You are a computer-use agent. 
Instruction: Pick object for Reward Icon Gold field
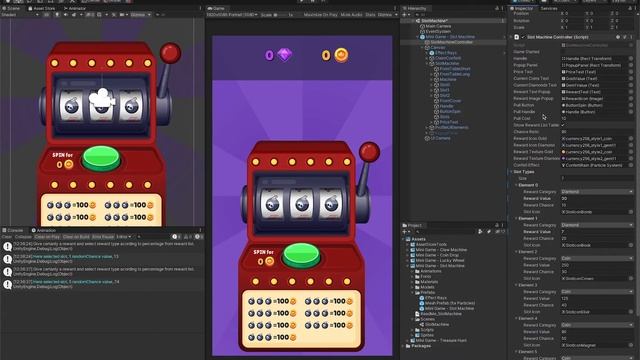pos(631,138)
